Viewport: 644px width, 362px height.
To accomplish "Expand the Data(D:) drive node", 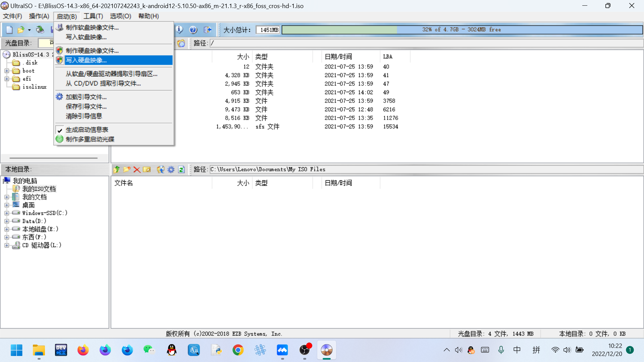I will 7,221.
